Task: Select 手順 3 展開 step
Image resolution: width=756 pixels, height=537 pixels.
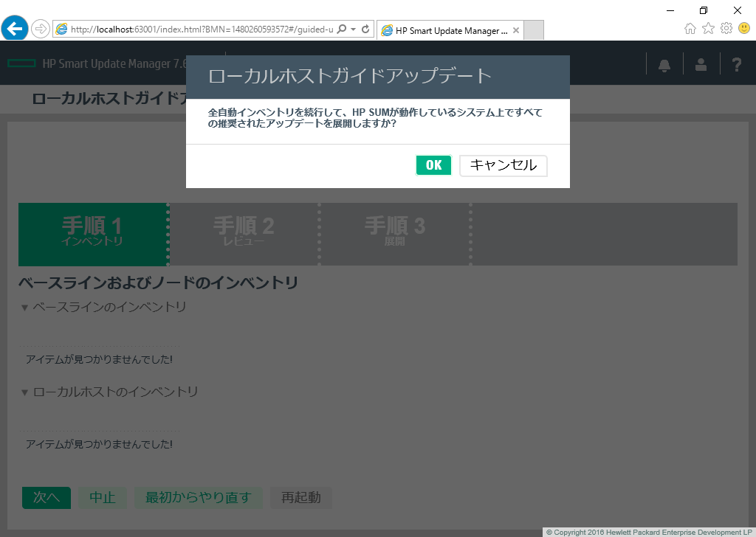Action: pyautogui.click(x=395, y=234)
